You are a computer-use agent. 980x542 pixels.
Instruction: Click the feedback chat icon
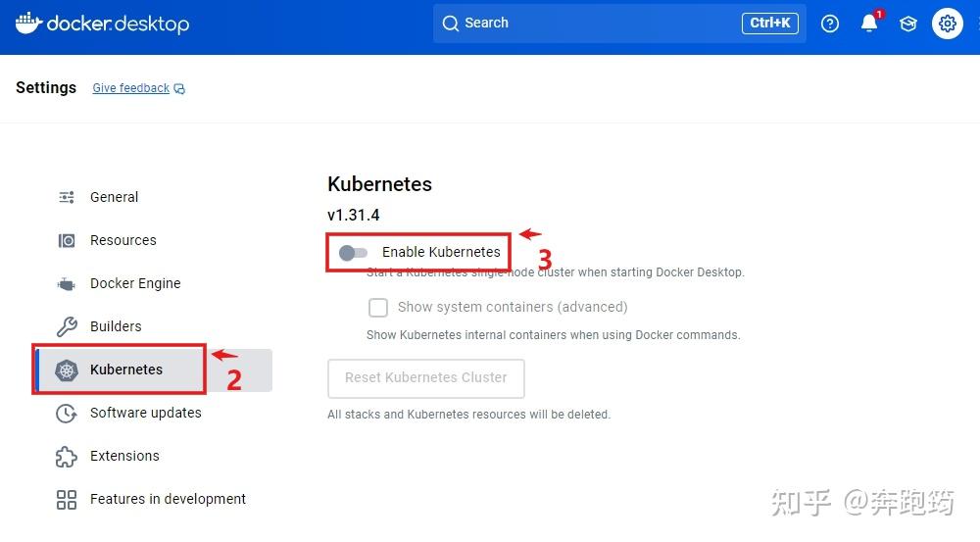coord(179,89)
